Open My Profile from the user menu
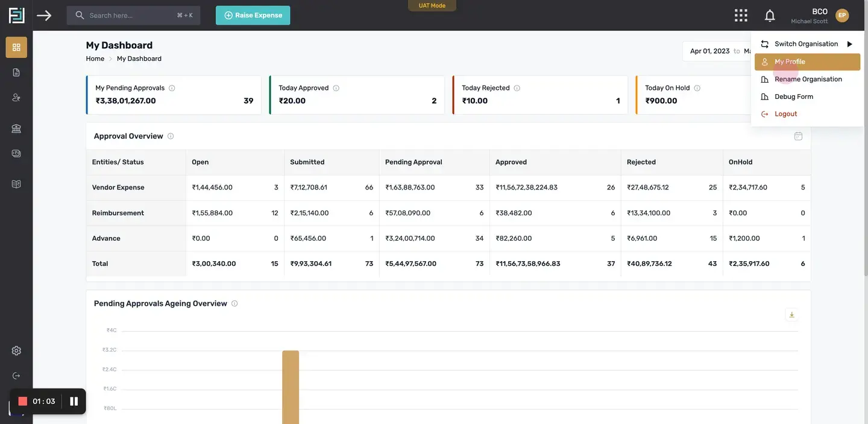 pyautogui.click(x=807, y=62)
